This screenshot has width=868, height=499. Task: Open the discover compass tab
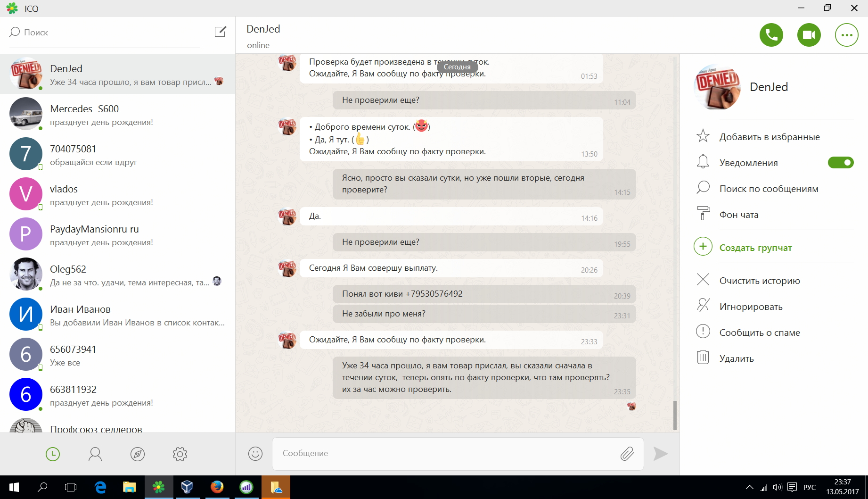tap(137, 454)
